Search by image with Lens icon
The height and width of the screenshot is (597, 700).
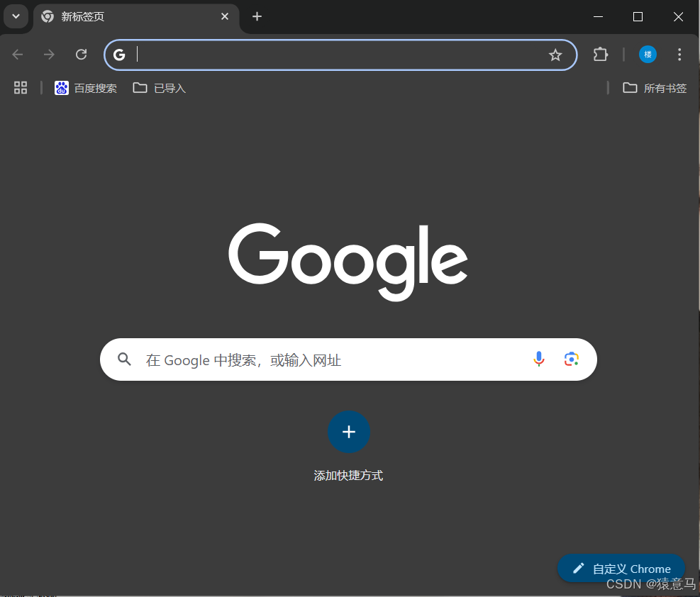coord(572,359)
